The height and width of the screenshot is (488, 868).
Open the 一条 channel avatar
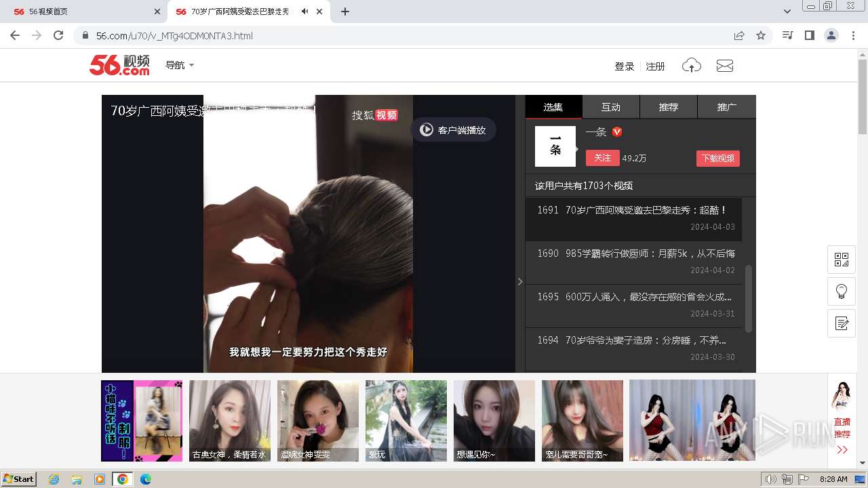point(555,146)
